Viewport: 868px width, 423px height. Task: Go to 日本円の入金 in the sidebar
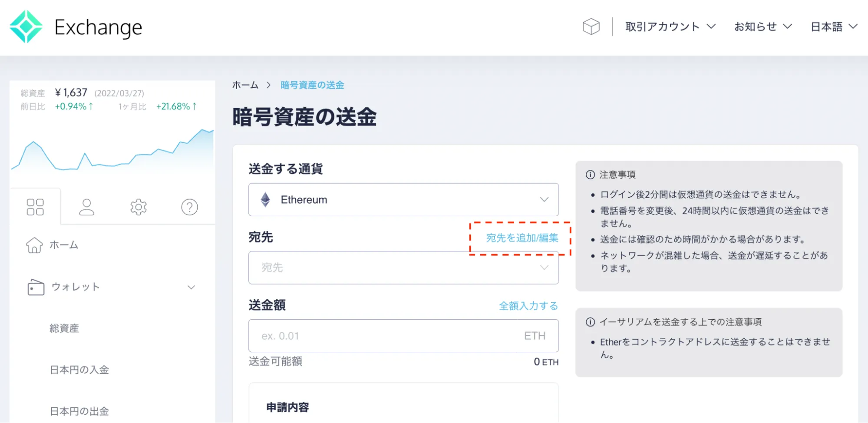coord(79,370)
